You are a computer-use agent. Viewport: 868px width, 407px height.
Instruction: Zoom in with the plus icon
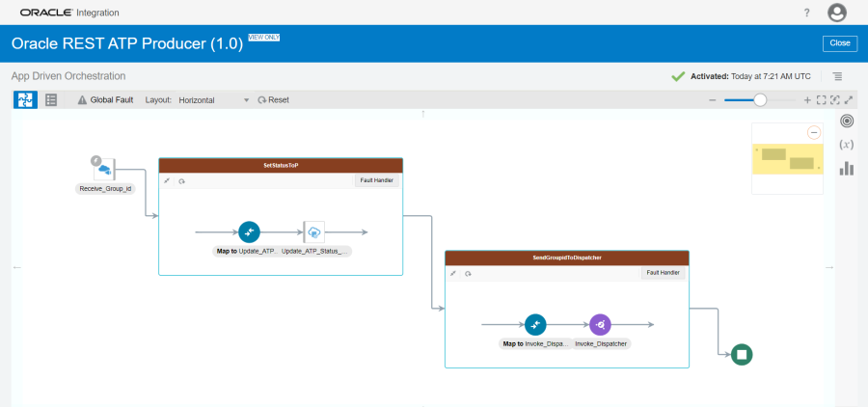point(807,100)
